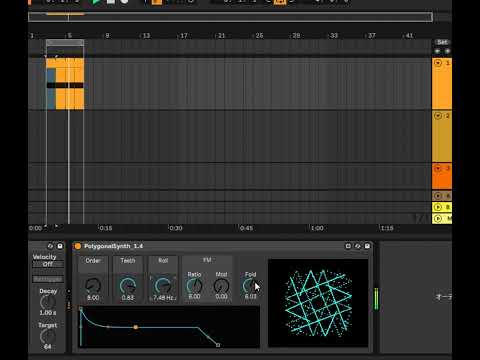Click the Order knob
Viewport: 480px width, 360px height.
point(93,286)
